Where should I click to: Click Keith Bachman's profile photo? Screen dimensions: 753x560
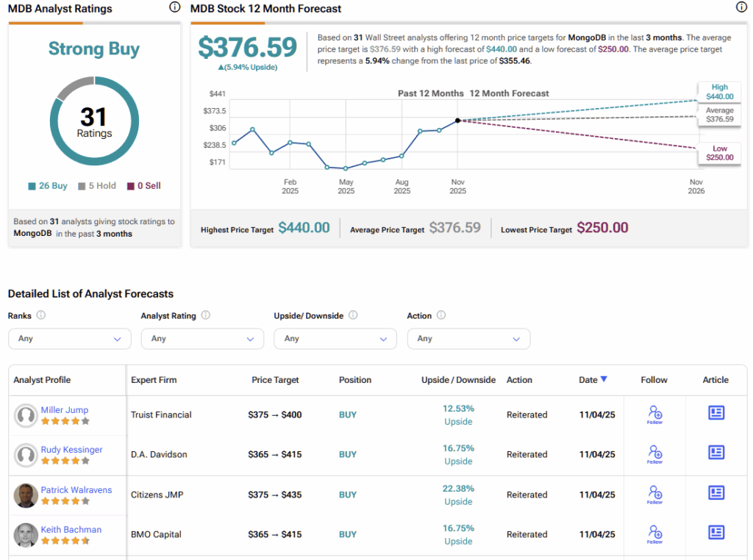tap(26, 535)
